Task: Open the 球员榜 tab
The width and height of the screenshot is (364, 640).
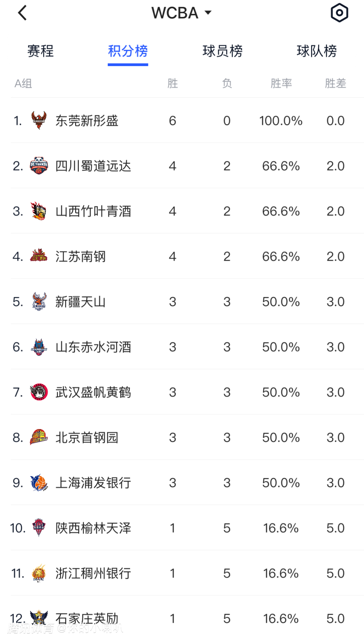Action: (x=222, y=51)
